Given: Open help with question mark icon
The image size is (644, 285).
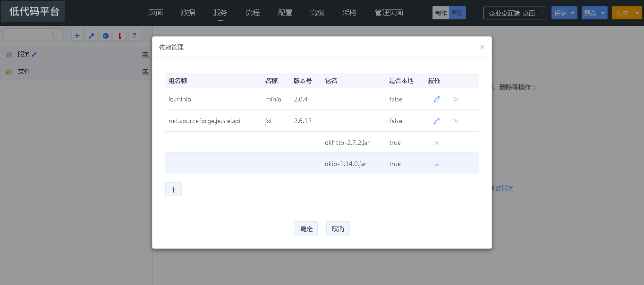Looking at the screenshot, I should point(134,35).
